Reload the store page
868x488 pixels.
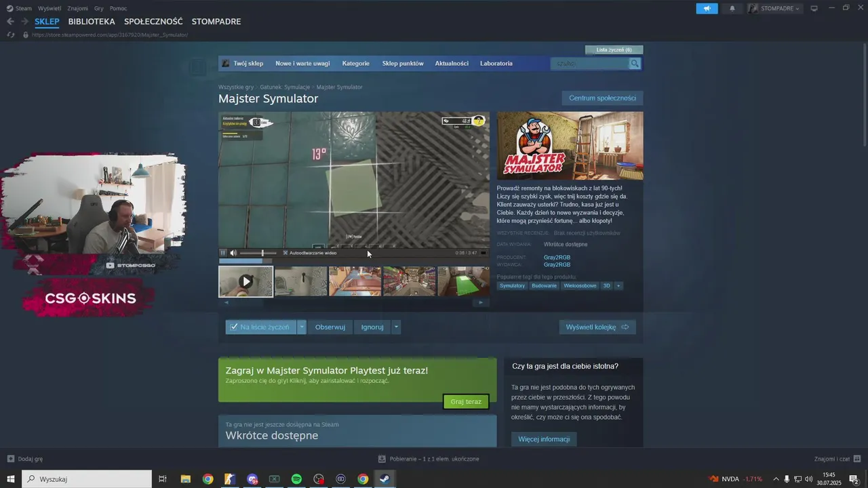(10, 35)
